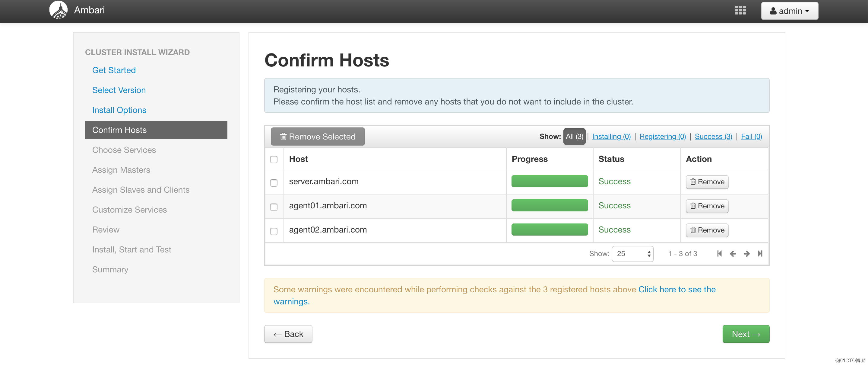Jump to last page of hosts
Viewport: 868px width, 366px height.
coord(760,253)
